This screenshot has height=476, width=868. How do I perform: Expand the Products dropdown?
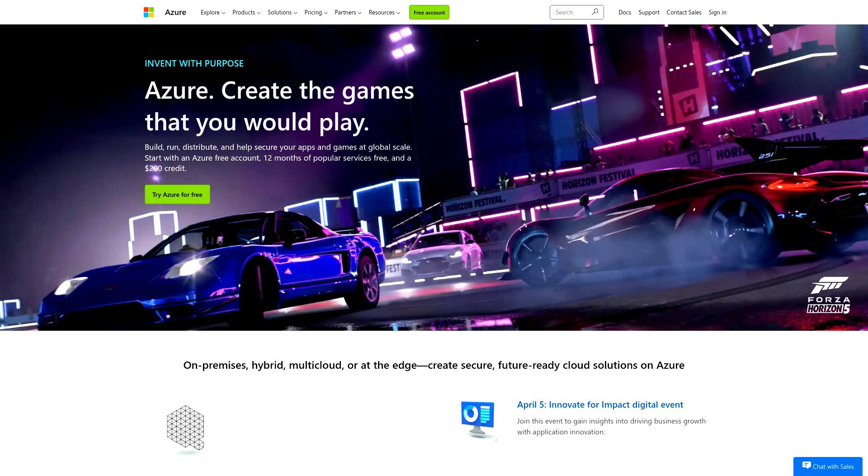pos(246,12)
